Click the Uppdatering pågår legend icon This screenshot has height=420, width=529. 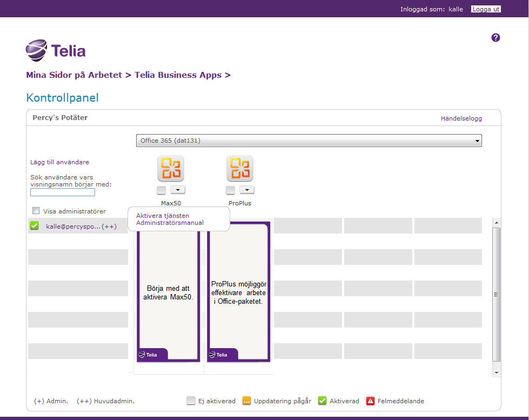click(x=246, y=401)
